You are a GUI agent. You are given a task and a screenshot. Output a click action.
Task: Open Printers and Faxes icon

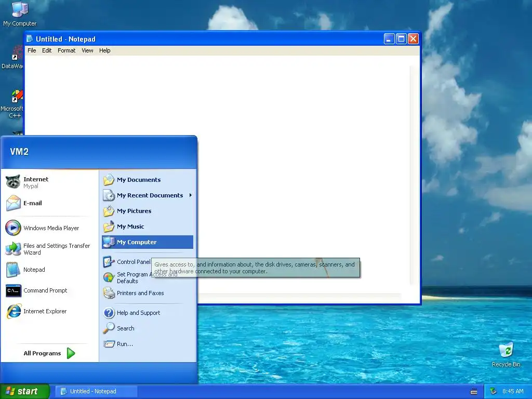[109, 293]
